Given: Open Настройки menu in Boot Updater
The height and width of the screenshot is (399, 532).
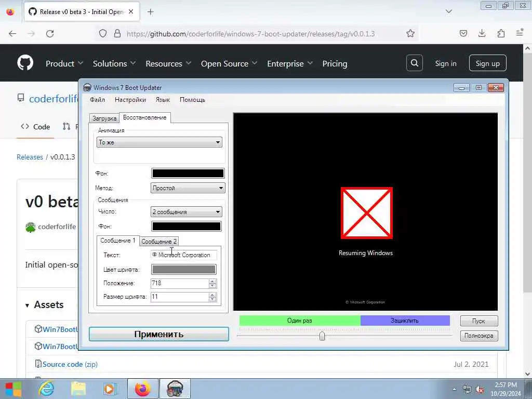Looking at the screenshot, I should point(130,100).
